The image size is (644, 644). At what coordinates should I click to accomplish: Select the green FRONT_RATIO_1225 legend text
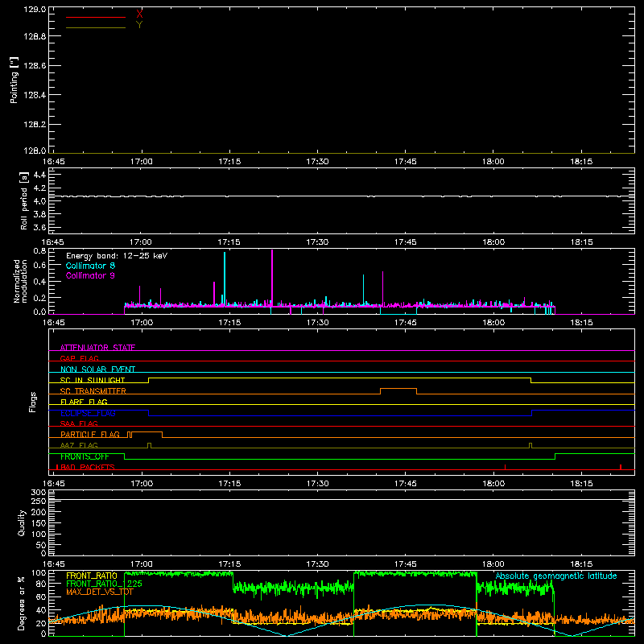(x=104, y=584)
